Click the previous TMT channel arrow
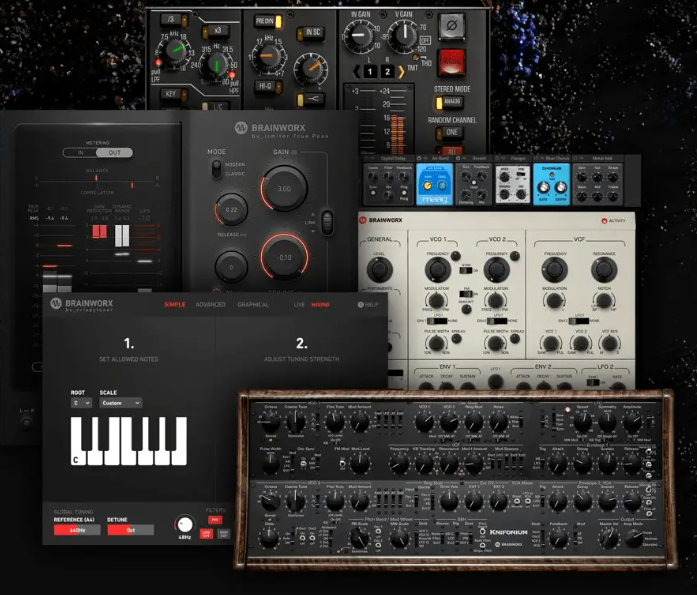Image resolution: width=697 pixels, height=595 pixels. point(357,72)
